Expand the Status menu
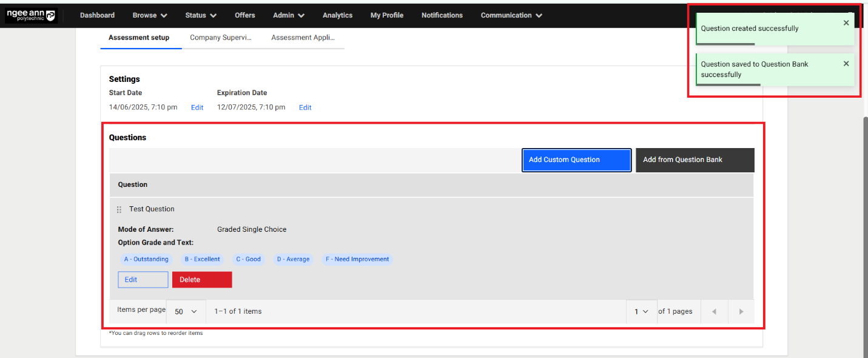The height and width of the screenshot is (358, 868). (x=201, y=15)
